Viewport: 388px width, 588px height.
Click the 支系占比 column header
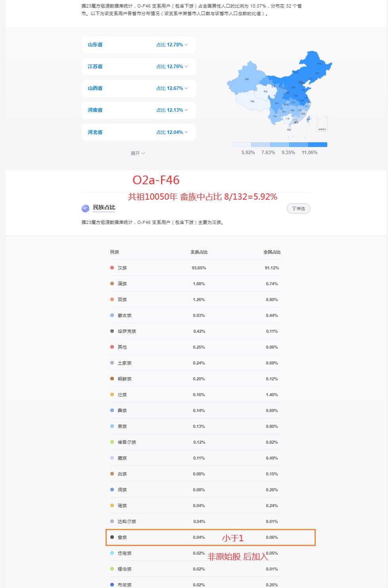pos(199,252)
